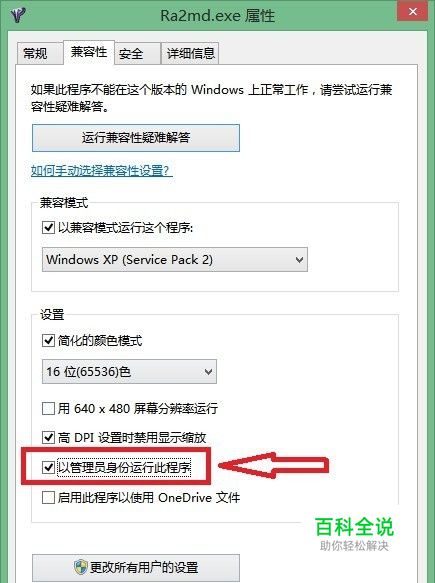This screenshot has width=435, height=583.
Task: Uncheck 以管理员身份运行此程序 checkbox
Action: (48, 467)
